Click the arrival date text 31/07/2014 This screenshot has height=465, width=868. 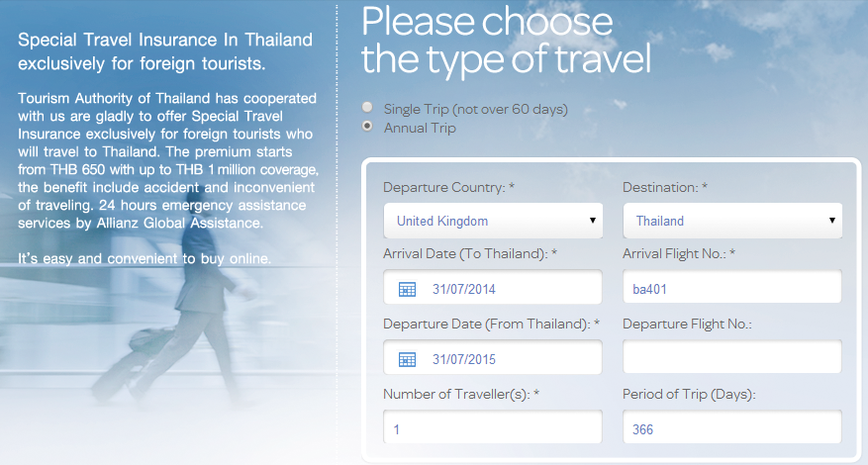point(462,289)
